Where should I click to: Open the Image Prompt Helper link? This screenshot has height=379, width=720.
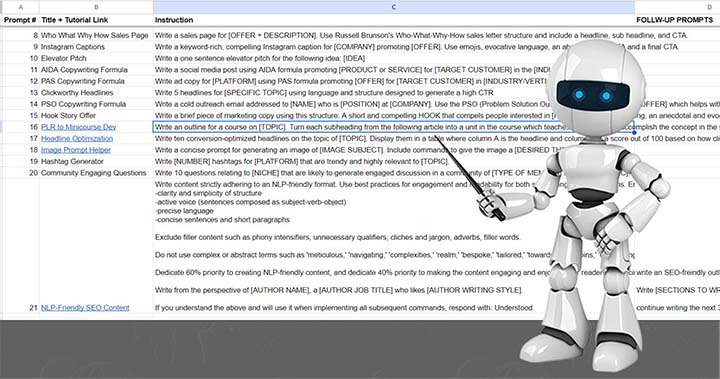pos(76,150)
